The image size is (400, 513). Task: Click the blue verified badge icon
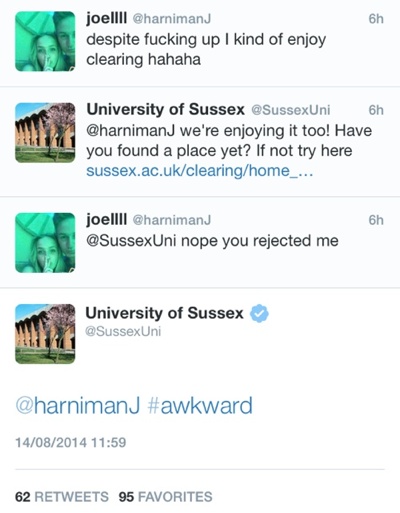[x=259, y=313]
